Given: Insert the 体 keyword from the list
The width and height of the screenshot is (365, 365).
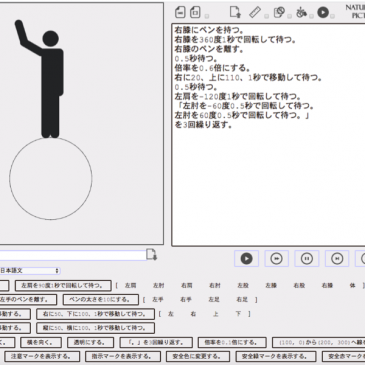Looking at the screenshot, I should click(352, 286).
